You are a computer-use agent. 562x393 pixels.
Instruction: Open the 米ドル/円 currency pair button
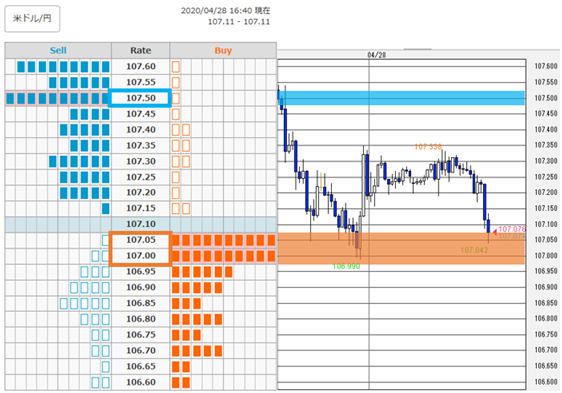pyautogui.click(x=32, y=19)
